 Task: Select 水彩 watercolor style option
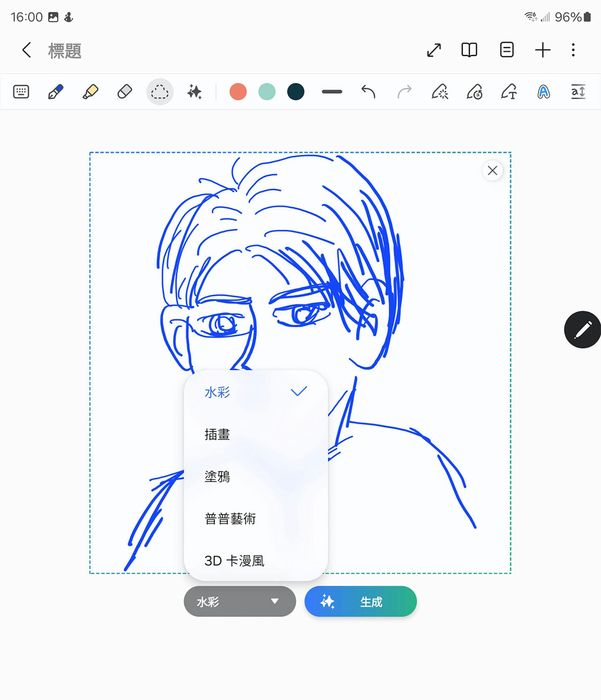click(x=256, y=392)
